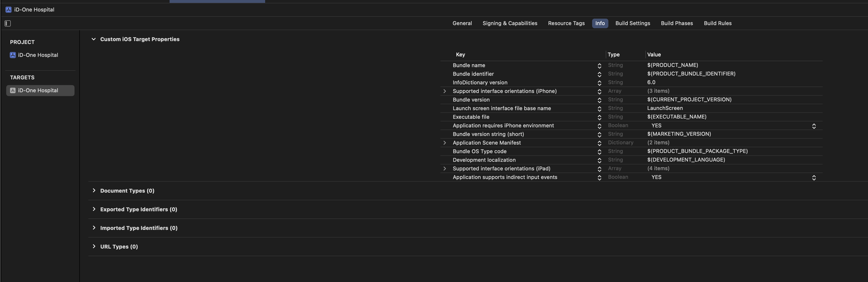Select the Bundle name key
The image size is (868, 282).
pos(469,65)
